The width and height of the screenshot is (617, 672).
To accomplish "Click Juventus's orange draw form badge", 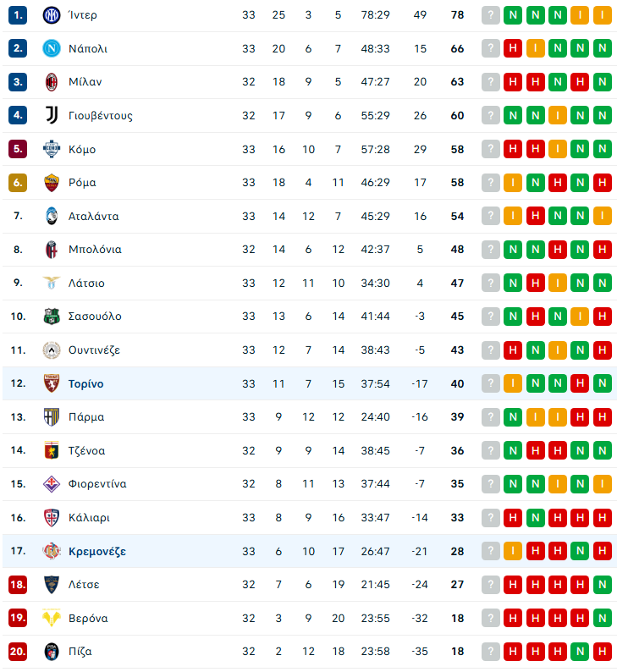I will tap(558, 116).
